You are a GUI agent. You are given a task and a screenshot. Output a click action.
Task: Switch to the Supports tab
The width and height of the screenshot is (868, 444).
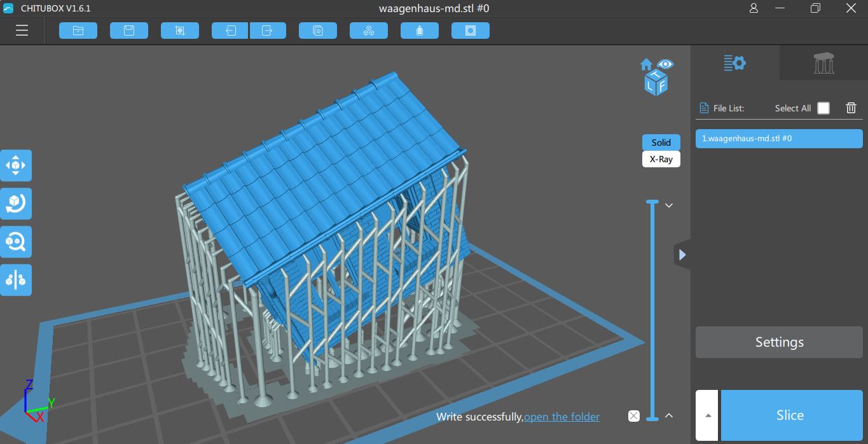[823, 63]
